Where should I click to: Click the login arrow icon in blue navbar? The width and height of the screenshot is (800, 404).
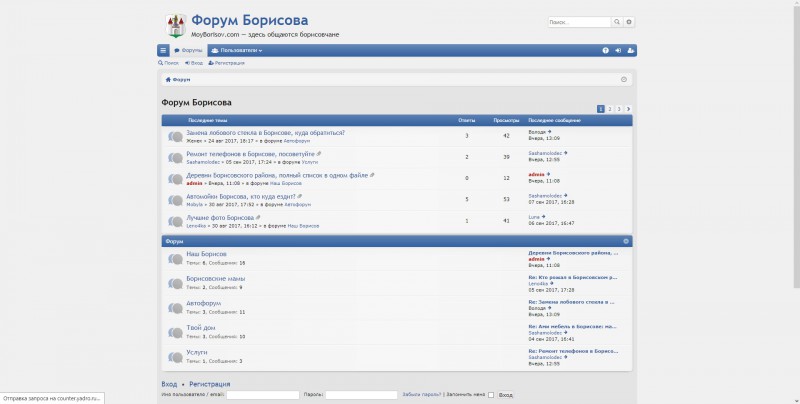tap(618, 50)
